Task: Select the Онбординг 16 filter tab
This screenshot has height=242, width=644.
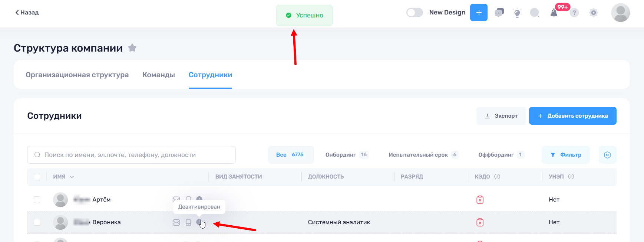Action: coord(347,155)
